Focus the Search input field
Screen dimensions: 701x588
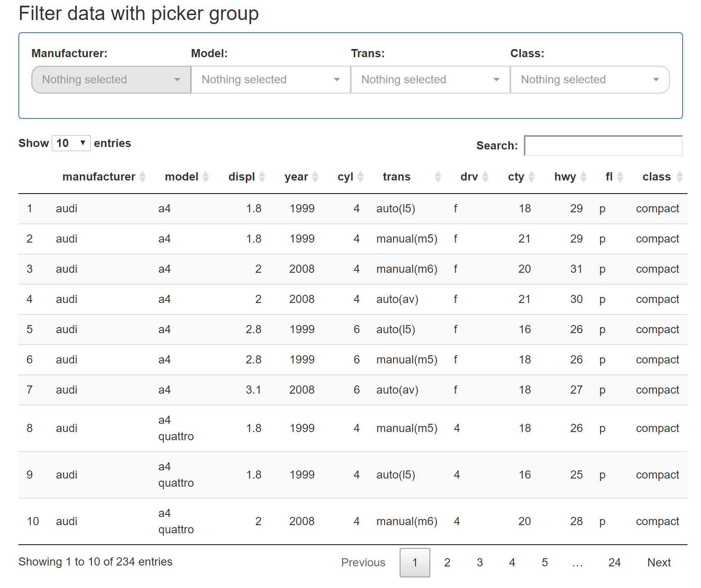(603, 146)
